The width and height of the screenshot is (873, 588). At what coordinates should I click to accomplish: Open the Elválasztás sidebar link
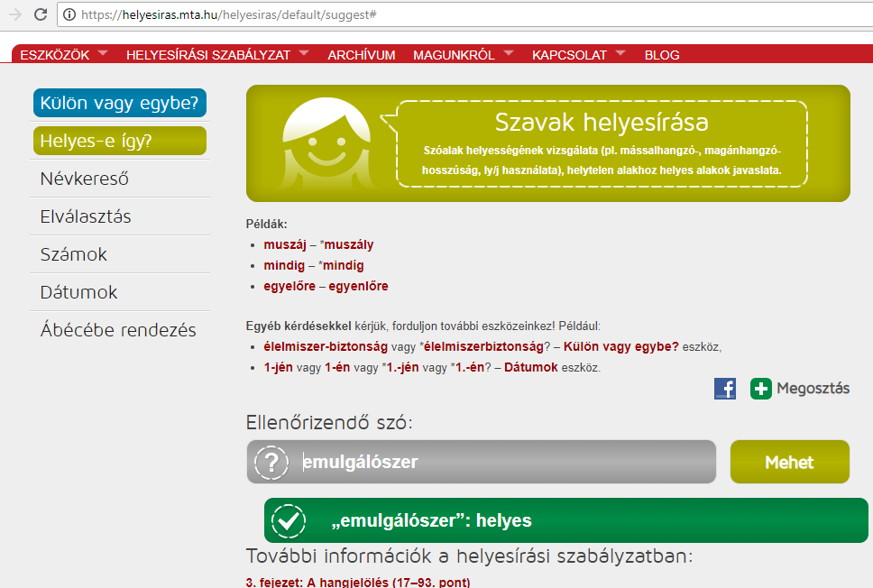click(x=86, y=216)
